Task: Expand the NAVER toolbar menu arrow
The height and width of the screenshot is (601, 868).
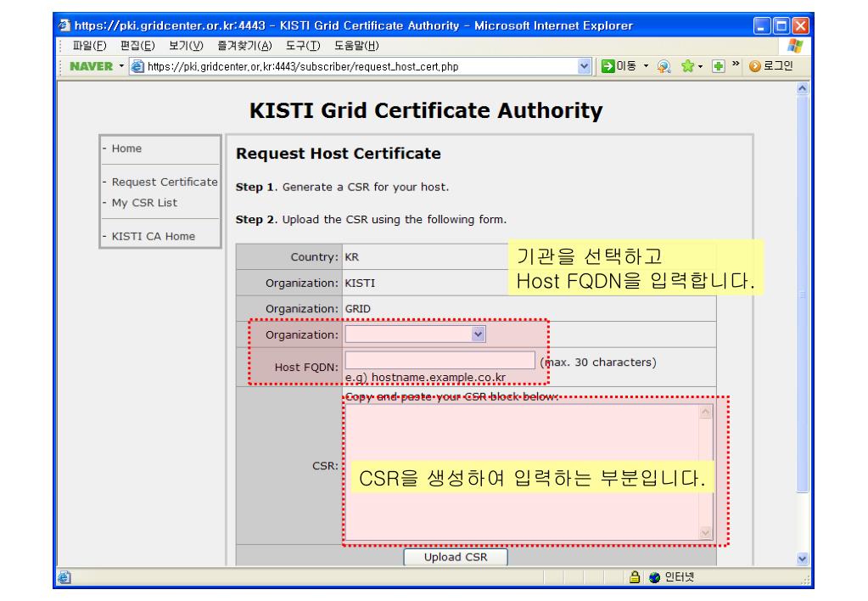Action: 121,66
